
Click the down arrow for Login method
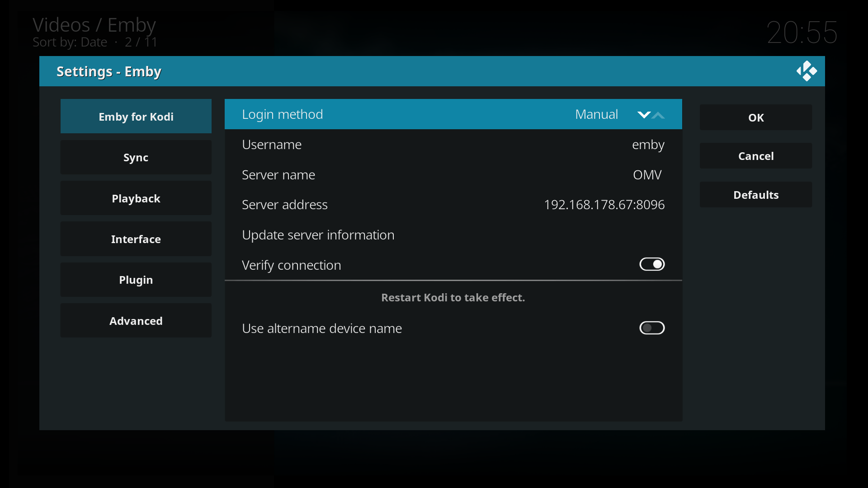pyautogui.click(x=644, y=115)
